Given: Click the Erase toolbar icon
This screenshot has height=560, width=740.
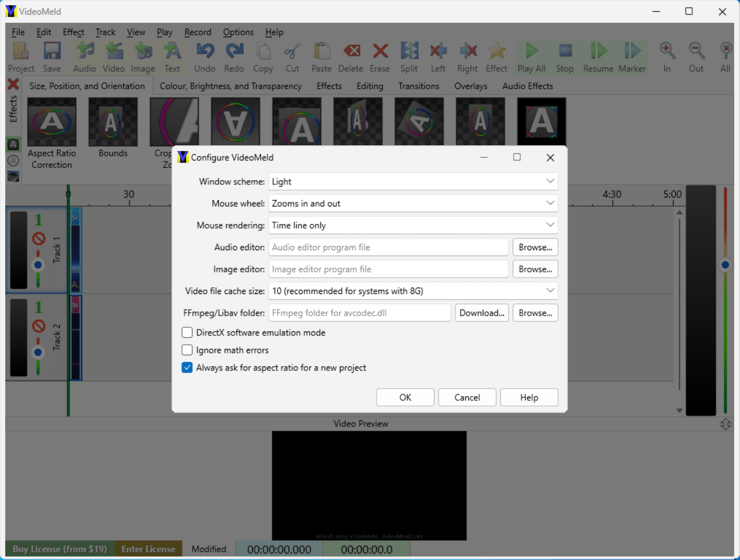Looking at the screenshot, I should coord(380,57).
